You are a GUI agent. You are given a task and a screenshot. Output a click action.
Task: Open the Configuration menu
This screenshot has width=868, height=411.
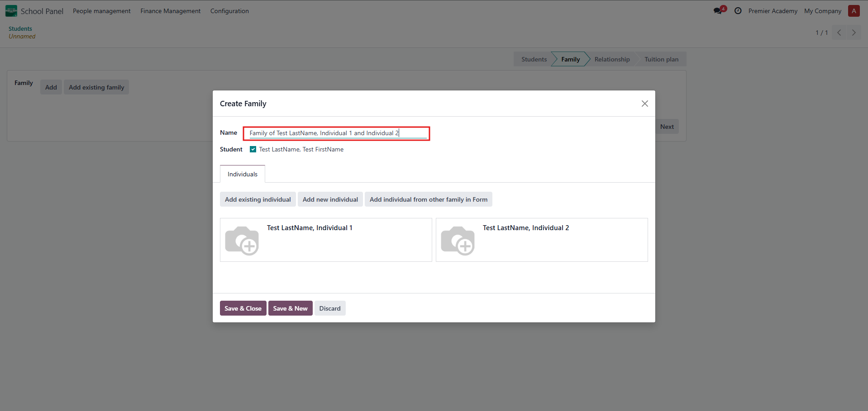[x=229, y=11]
